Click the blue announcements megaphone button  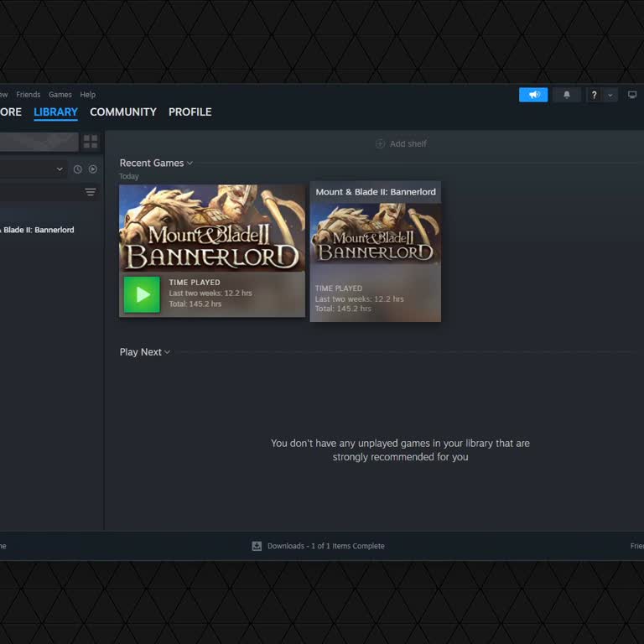[x=533, y=95]
